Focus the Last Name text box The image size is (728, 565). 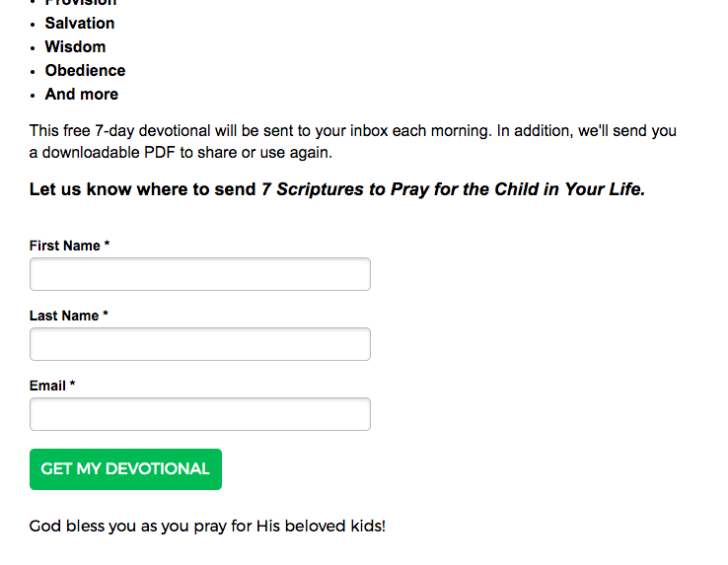(200, 344)
